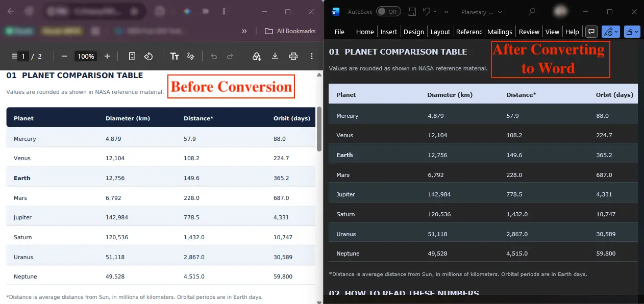
Task: Click the Gemini colorful icon in browser toolbar
Action: (x=187, y=11)
